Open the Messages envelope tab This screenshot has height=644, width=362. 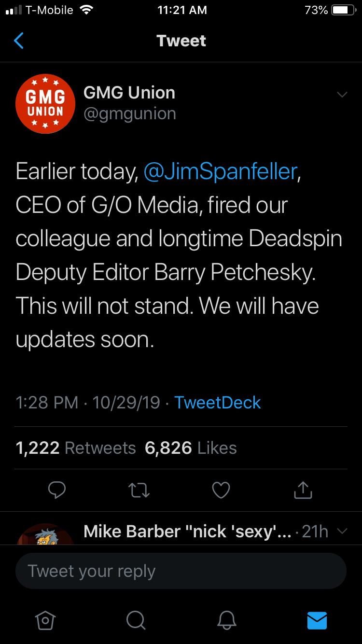317,620
